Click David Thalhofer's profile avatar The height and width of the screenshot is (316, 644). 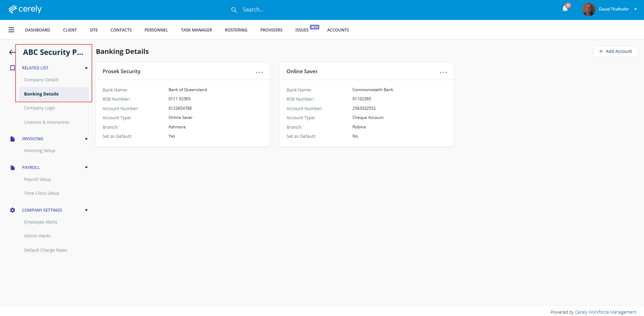(589, 9)
